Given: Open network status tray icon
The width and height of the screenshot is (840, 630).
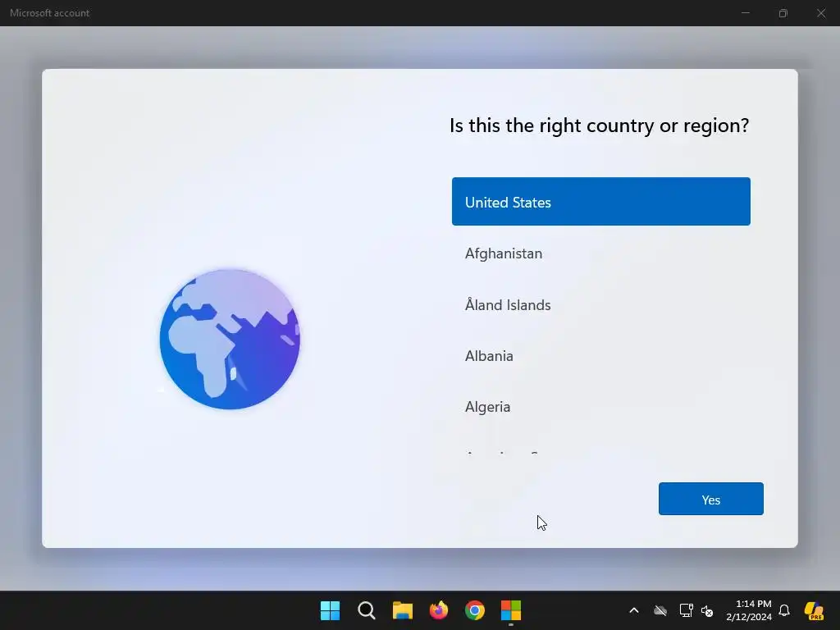Looking at the screenshot, I should pos(686,610).
